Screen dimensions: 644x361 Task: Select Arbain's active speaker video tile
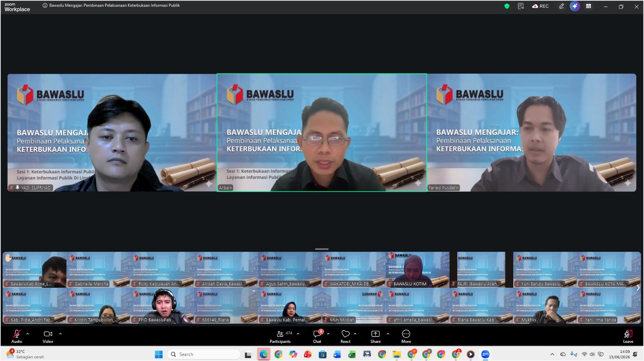pyautogui.click(x=322, y=133)
